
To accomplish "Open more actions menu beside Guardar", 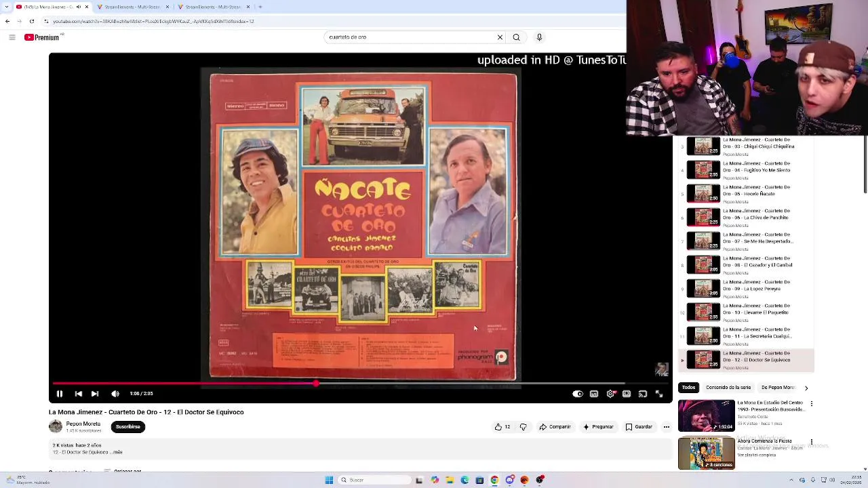I will [667, 427].
